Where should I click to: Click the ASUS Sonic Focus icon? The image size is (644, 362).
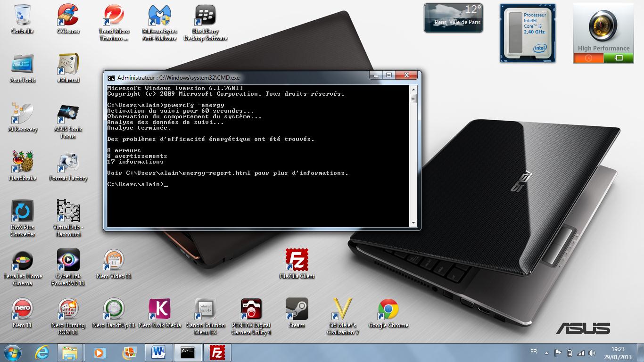click(68, 121)
